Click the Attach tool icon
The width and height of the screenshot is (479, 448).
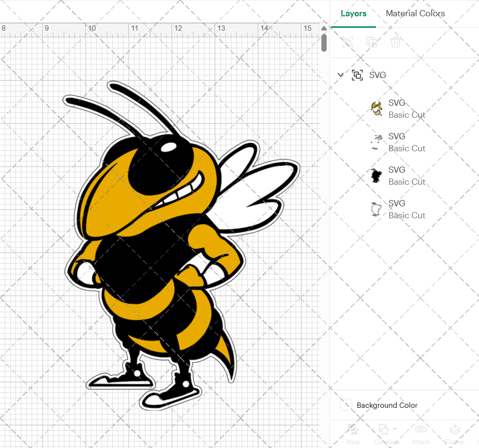(x=421, y=429)
